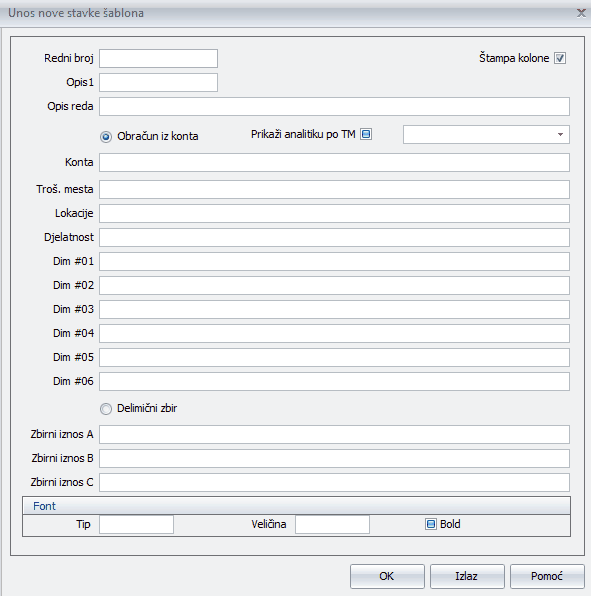
Task: Toggle the Štampa kolone checkbox
Action: tap(559, 58)
